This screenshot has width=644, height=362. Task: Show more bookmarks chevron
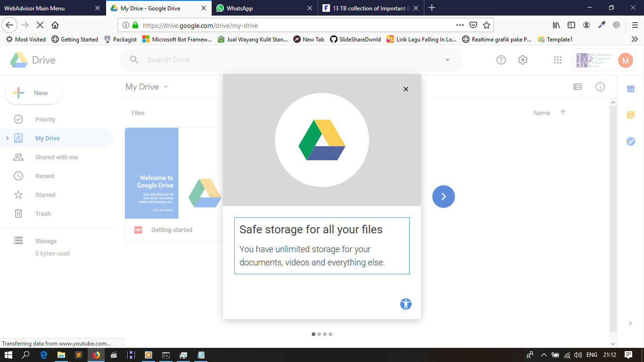[635, 40]
